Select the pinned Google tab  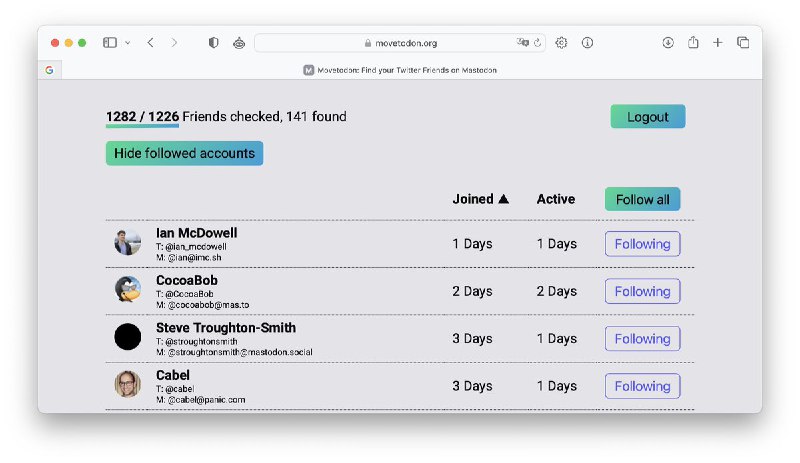click(x=48, y=70)
